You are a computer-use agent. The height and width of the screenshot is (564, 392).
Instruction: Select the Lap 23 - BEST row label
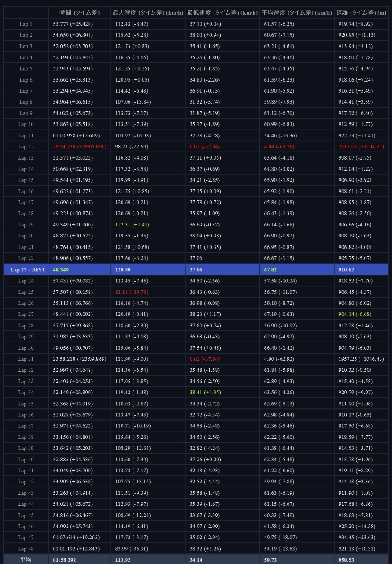click(x=28, y=270)
